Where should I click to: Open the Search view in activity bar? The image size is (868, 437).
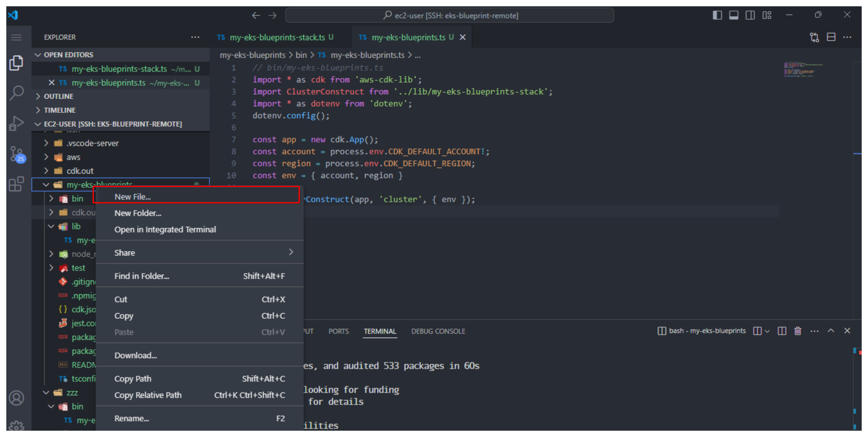[16, 93]
